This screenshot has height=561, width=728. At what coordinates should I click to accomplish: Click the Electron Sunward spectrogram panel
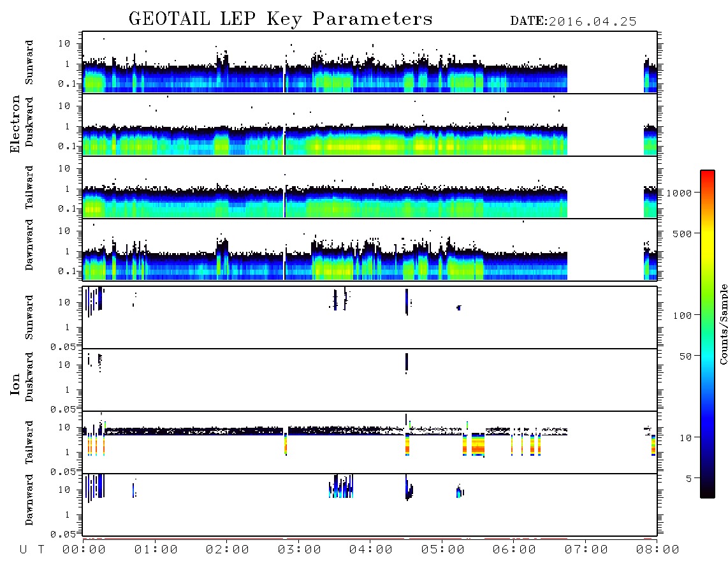coord(370,62)
